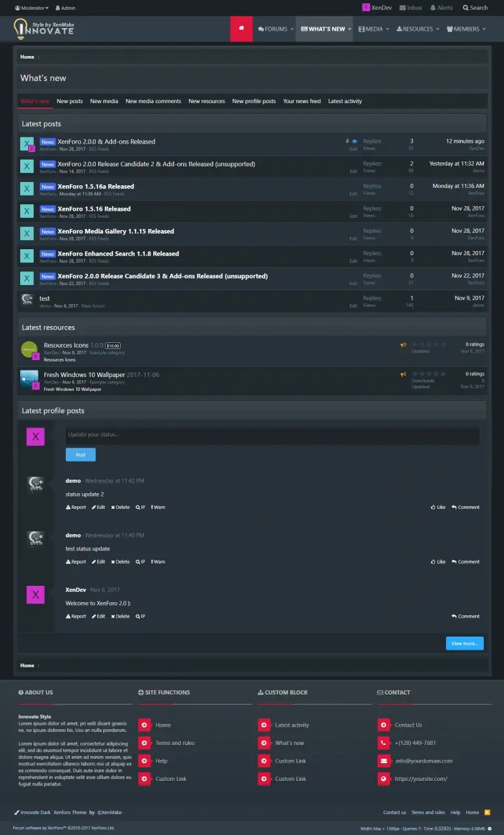Switch to New media comments tab
Viewport: 504px width, 835px height.
point(153,101)
